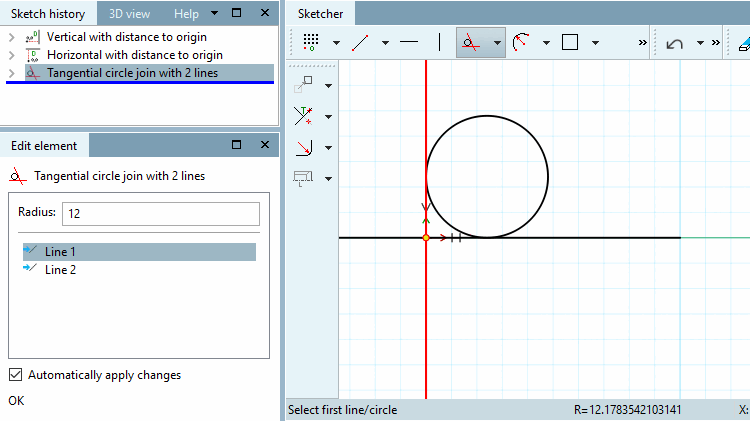Select Vertical with distance to origin entry
750x421 pixels.
point(126,37)
